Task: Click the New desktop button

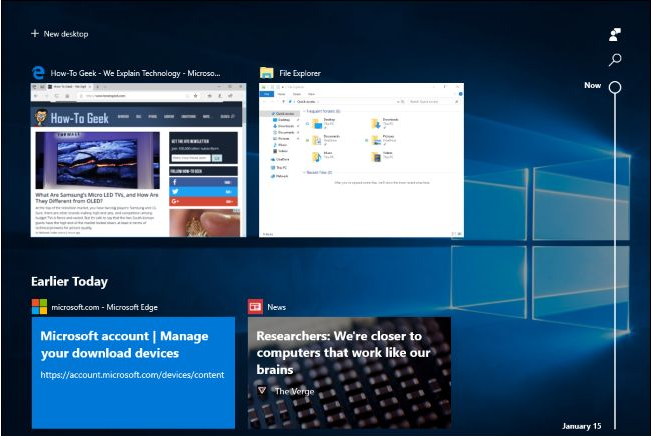Action: pyautogui.click(x=60, y=34)
